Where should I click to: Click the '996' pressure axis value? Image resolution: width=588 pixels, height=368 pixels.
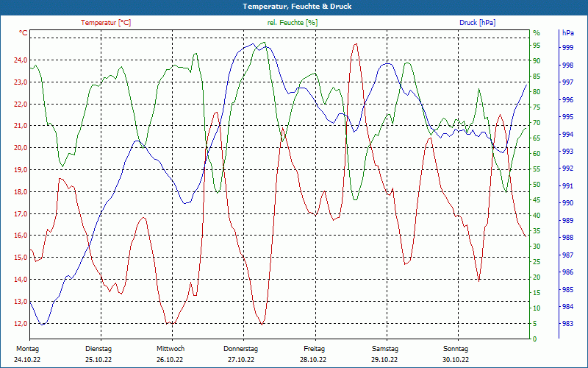coord(567,100)
